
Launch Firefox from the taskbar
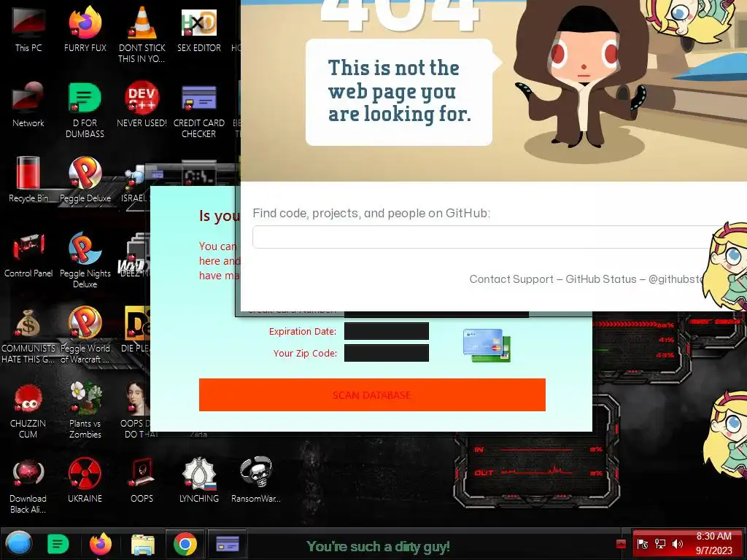point(101,543)
